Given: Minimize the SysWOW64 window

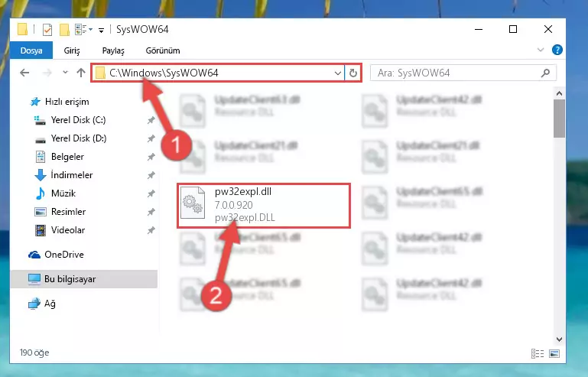Looking at the screenshot, I should (x=479, y=29).
